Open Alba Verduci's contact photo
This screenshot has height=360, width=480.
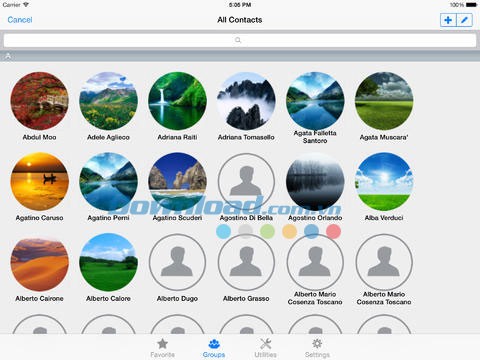click(384, 182)
